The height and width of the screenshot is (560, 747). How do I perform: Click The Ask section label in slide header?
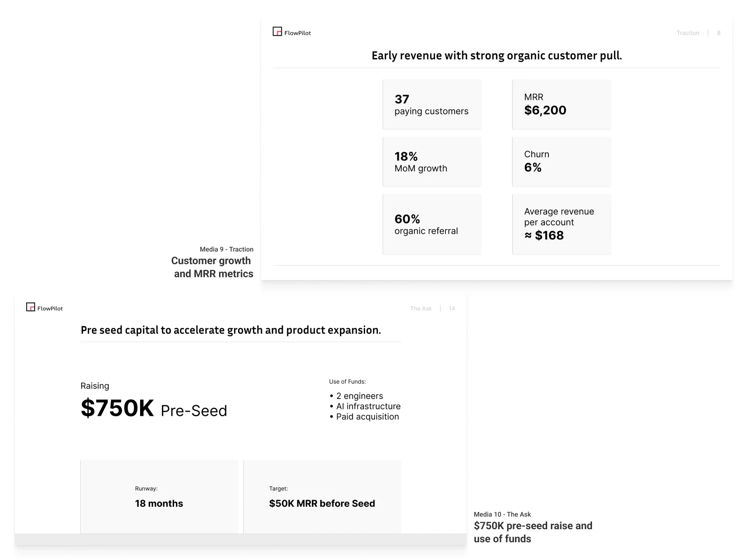coord(421,308)
